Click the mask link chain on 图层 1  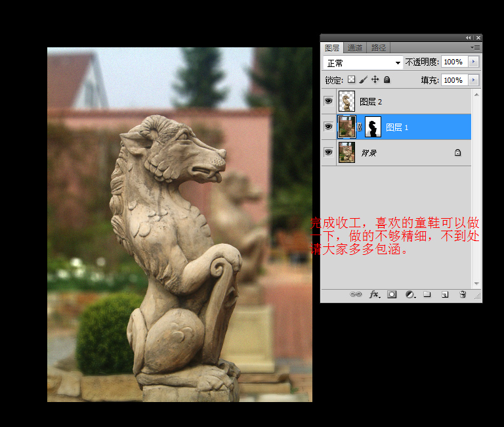point(360,127)
